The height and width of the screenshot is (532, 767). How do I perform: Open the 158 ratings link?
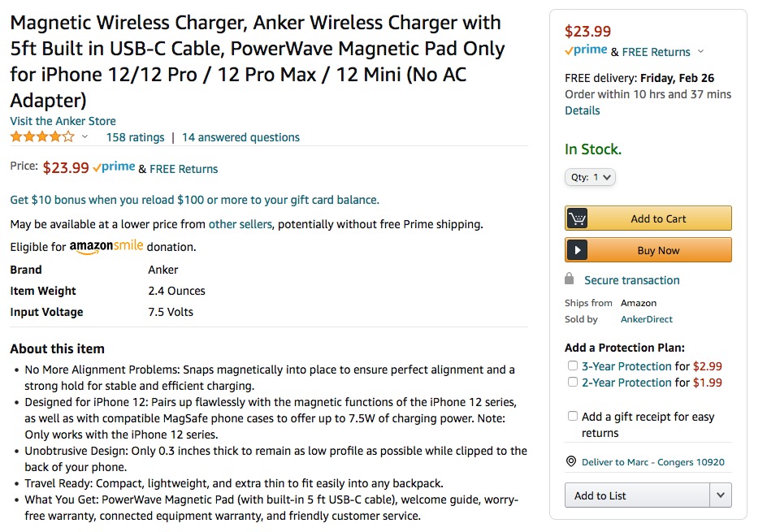(x=136, y=137)
